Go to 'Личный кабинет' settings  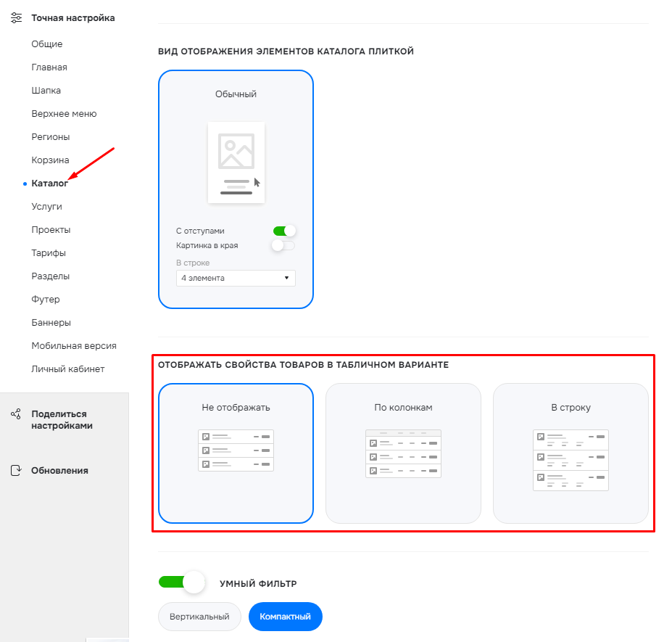click(x=67, y=369)
